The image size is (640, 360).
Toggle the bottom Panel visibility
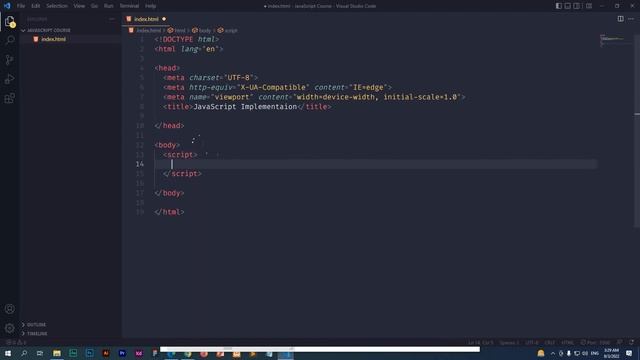[x=568, y=6]
